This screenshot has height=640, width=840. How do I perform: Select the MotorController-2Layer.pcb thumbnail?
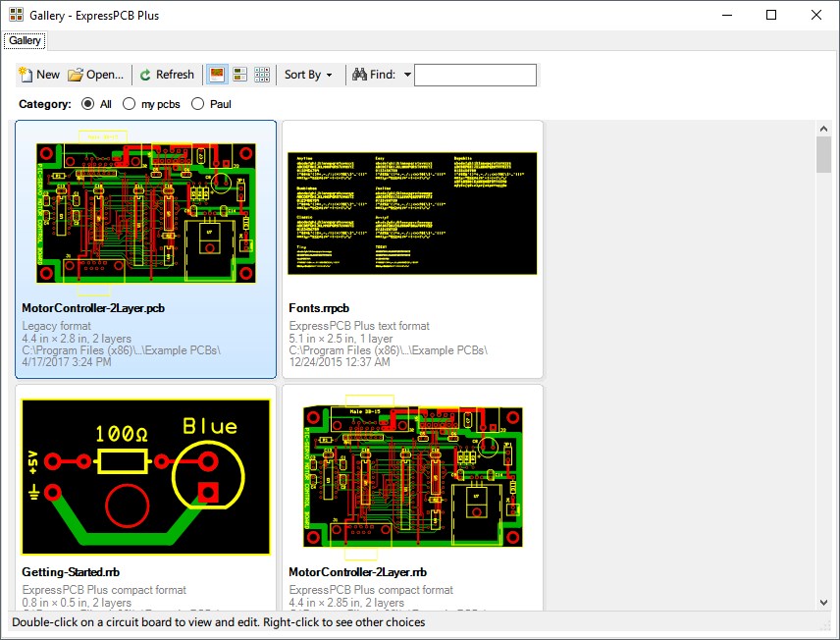click(x=145, y=213)
